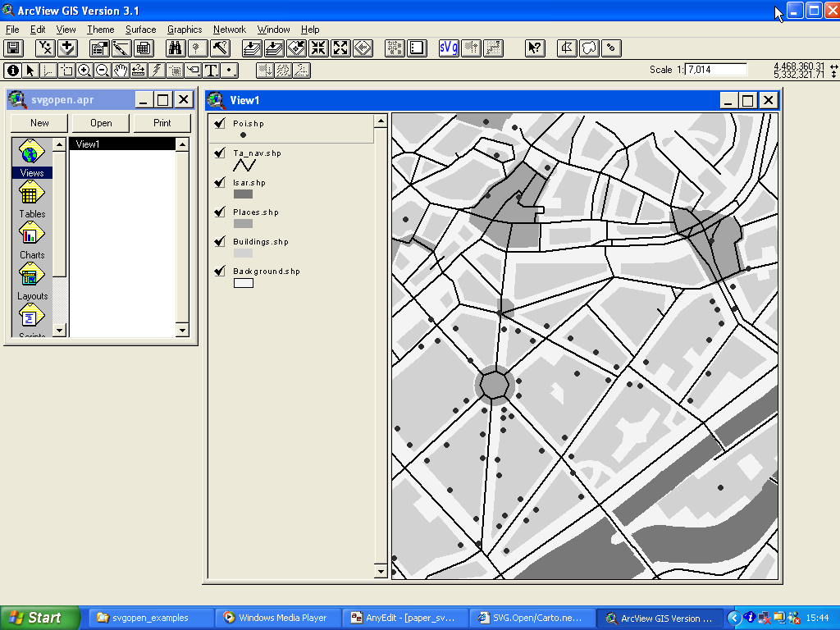
Task: Select the Identify tool
Action: pyautogui.click(x=13, y=71)
